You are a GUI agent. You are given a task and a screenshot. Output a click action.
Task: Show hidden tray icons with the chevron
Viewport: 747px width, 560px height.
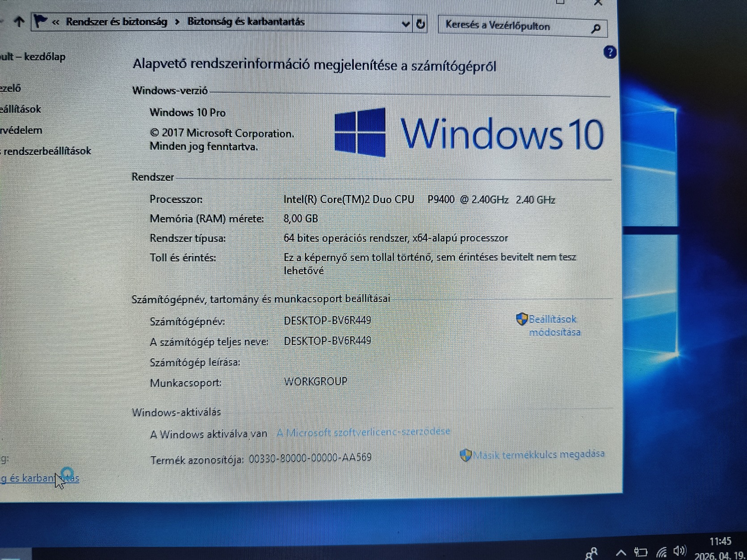(x=621, y=553)
